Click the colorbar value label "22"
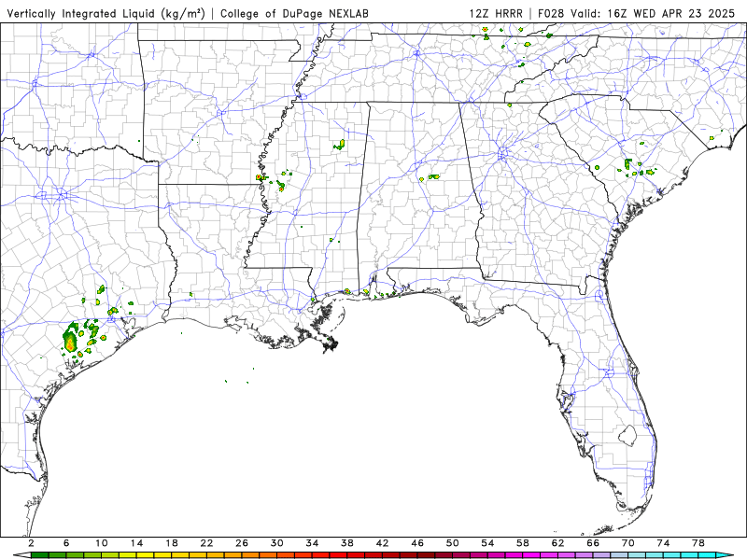This screenshot has height=560, width=747. coord(206,543)
